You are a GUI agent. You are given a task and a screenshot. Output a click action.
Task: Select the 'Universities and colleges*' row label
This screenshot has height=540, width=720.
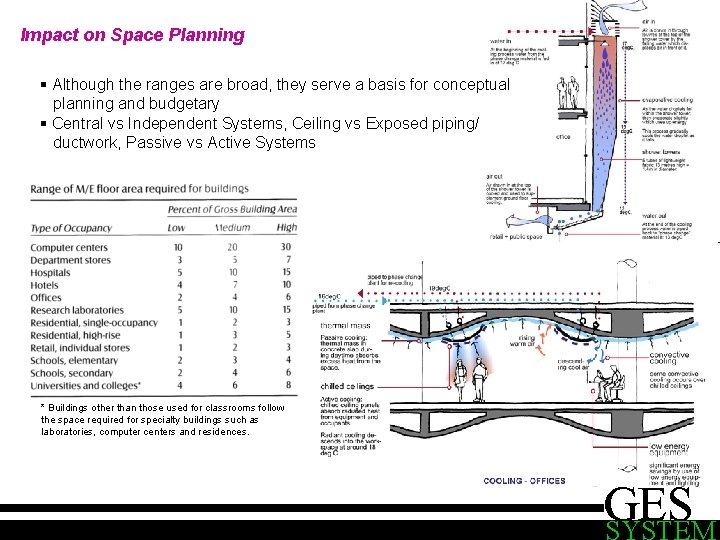[85, 386]
